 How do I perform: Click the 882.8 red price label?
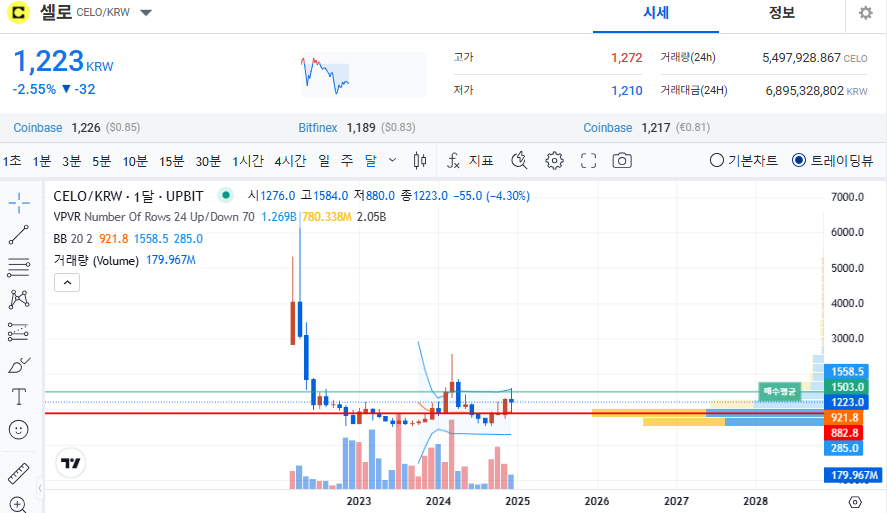pos(844,433)
